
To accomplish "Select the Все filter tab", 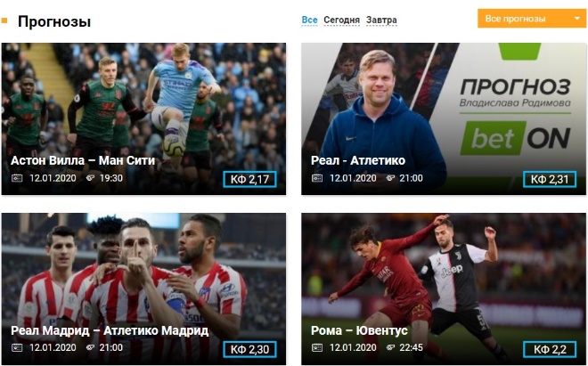I will (309, 20).
